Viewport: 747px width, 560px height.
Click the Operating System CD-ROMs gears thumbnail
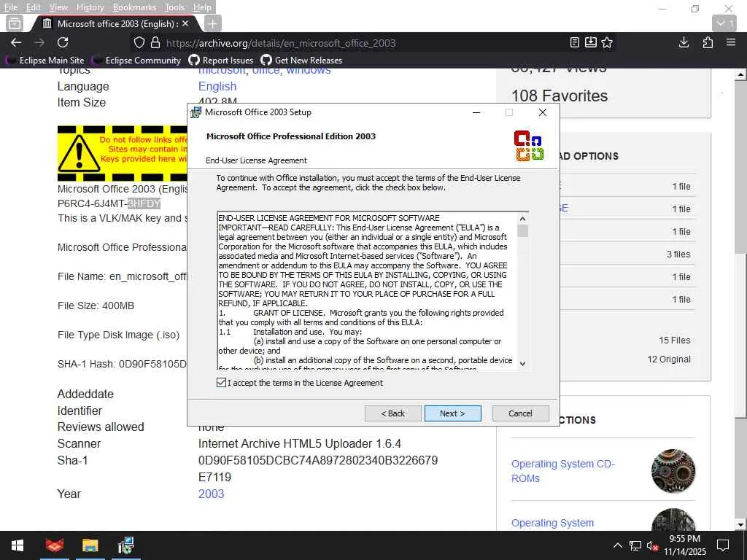pos(673,471)
